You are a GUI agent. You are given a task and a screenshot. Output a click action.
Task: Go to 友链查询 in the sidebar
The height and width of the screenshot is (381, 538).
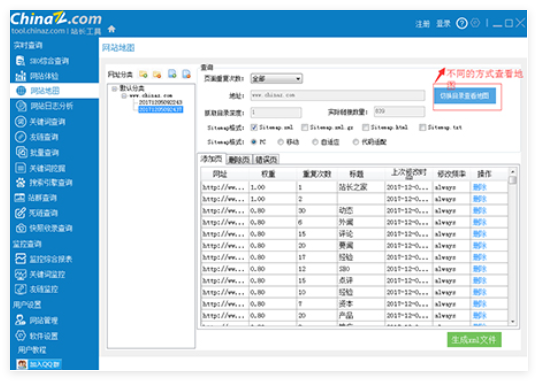(37, 137)
